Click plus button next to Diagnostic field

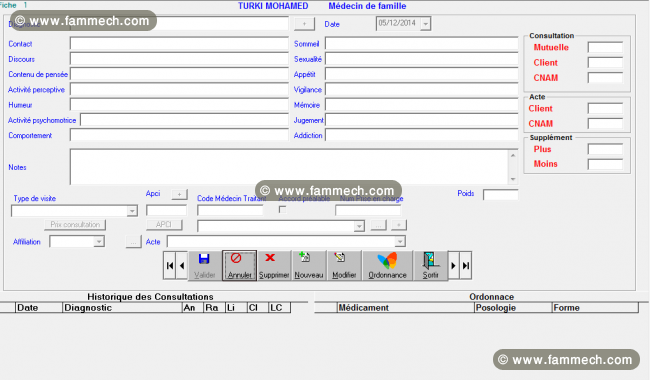(x=304, y=24)
